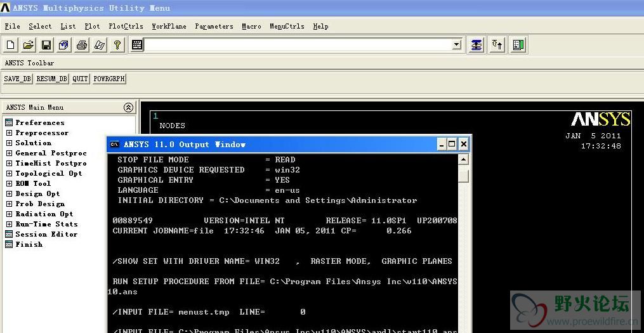
Task: Open the ANSYS File (open folder) icon
Action: (29, 45)
